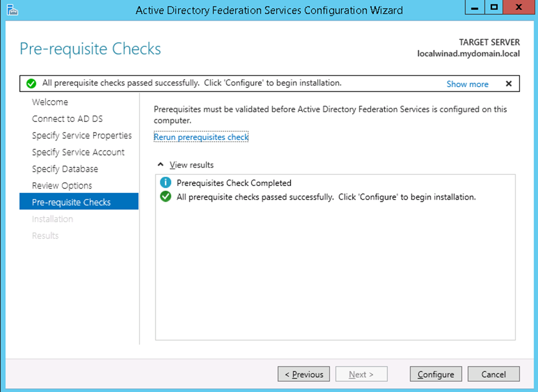Click Configure to begin installation
The width and height of the screenshot is (538, 392).
(x=435, y=374)
